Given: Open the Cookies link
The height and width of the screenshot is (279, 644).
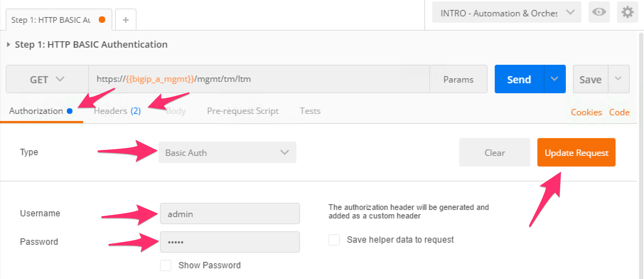Looking at the screenshot, I should coord(586,112).
